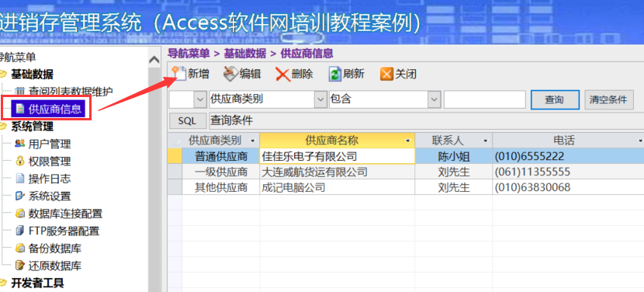Open 电话 column filter arrow

(x=640, y=141)
